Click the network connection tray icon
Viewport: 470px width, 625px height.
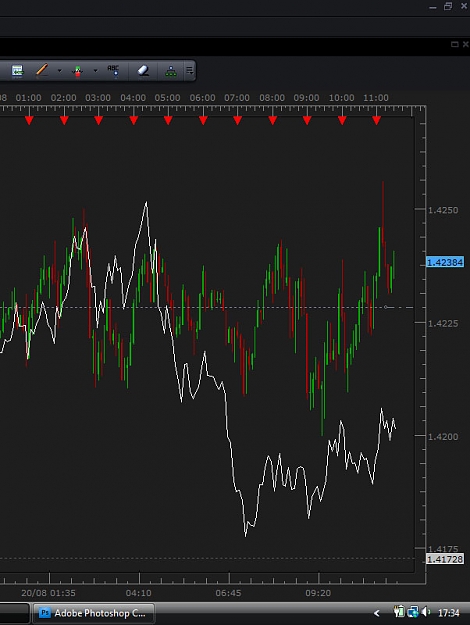point(413,612)
